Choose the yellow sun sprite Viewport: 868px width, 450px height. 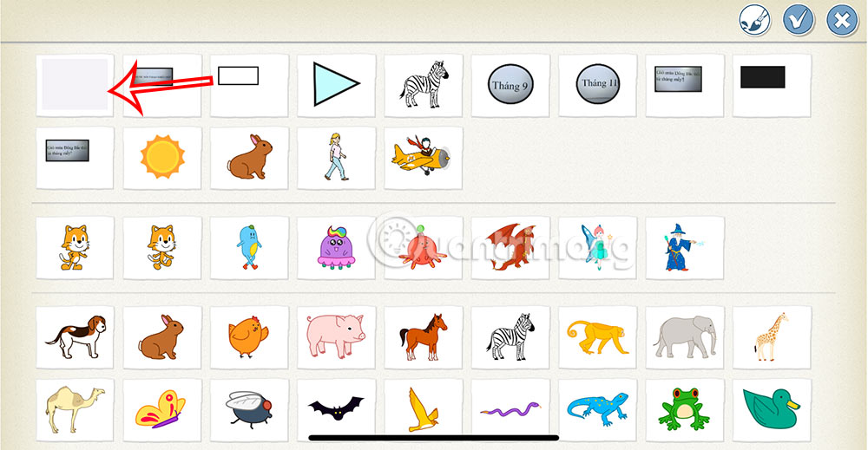click(162, 158)
